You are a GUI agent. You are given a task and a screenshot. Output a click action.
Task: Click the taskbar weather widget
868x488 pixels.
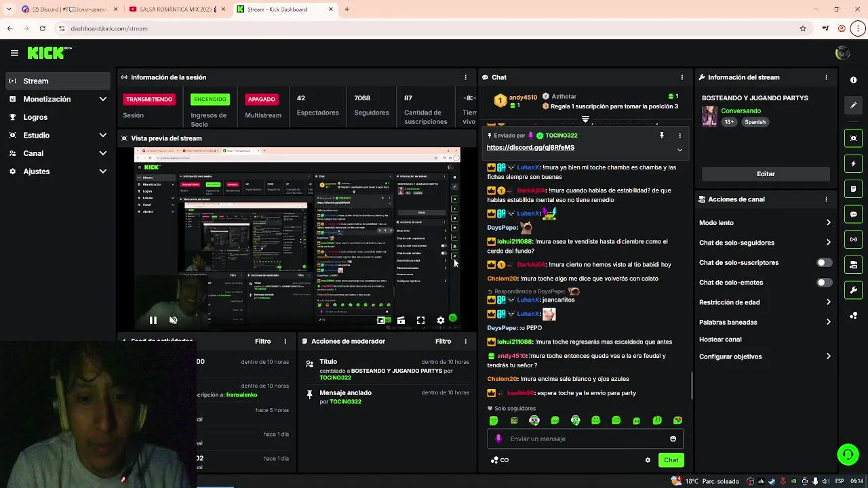[x=705, y=481]
